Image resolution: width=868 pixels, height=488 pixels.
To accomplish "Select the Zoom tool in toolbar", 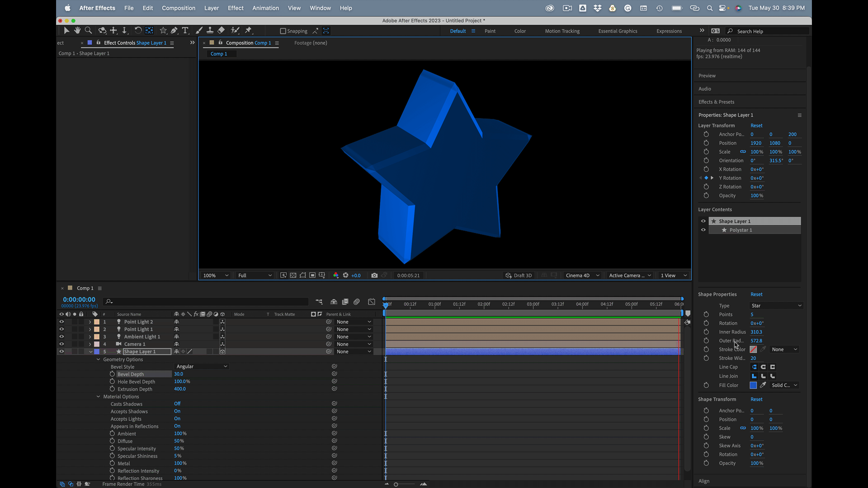I will 89,30.
